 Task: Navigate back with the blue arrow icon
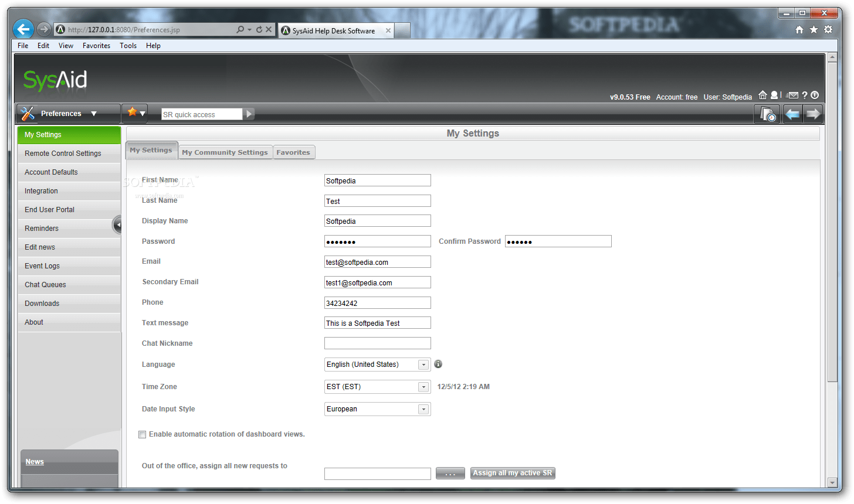click(x=792, y=113)
